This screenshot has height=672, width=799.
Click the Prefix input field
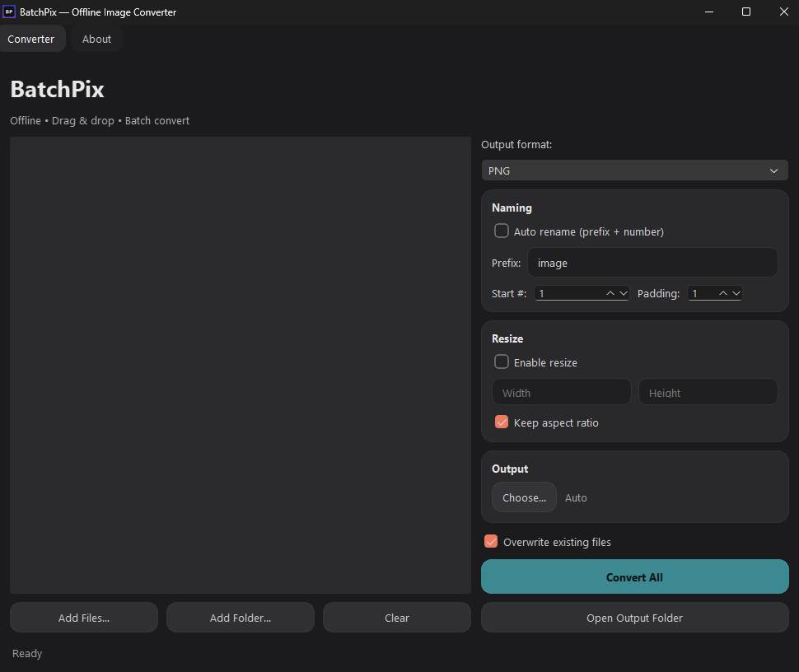tap(652, 263)
